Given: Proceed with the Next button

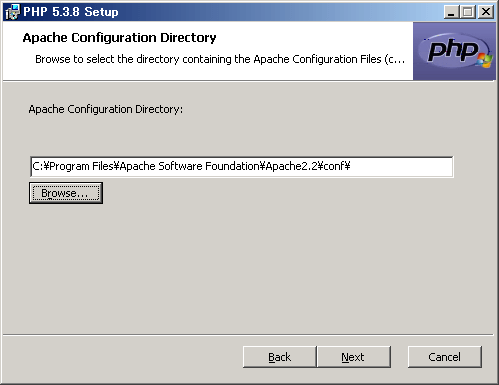Looking at the screenshot, I should [x=353, y=357].
